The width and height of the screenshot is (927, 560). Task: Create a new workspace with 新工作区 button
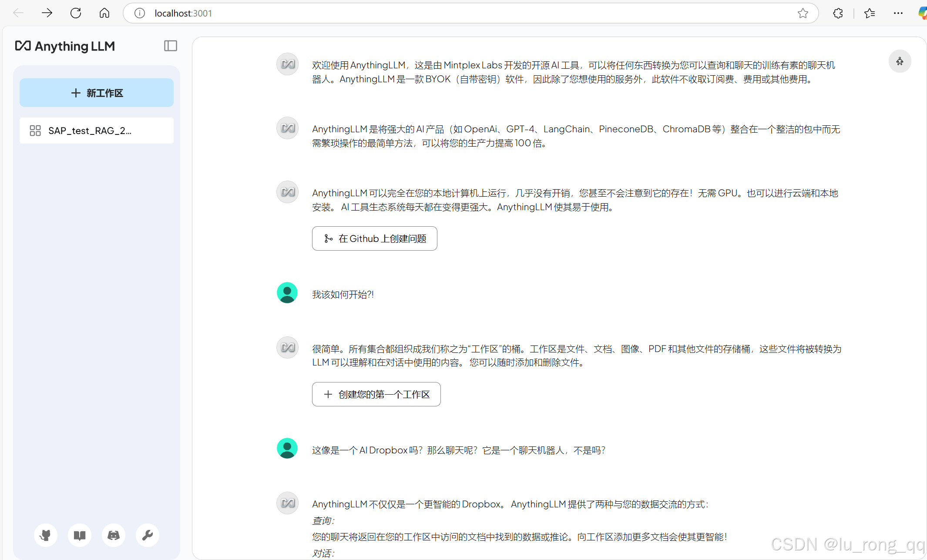(97, 93)
